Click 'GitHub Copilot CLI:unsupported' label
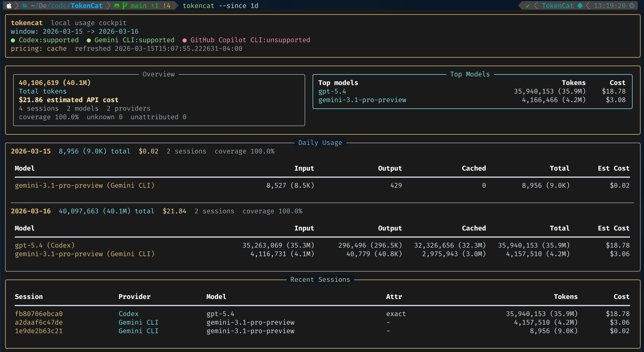The height and width of the screenshot is (352, 644). tap(250, 40)
